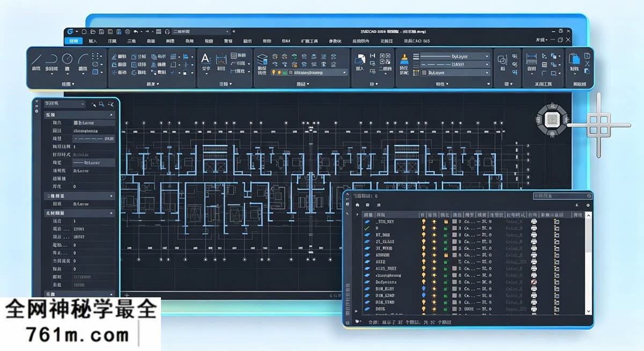Click the Measure ruler icon in Utilities
Screen dimensions: 644x351
pyautogui.click(x=531, y=60)
